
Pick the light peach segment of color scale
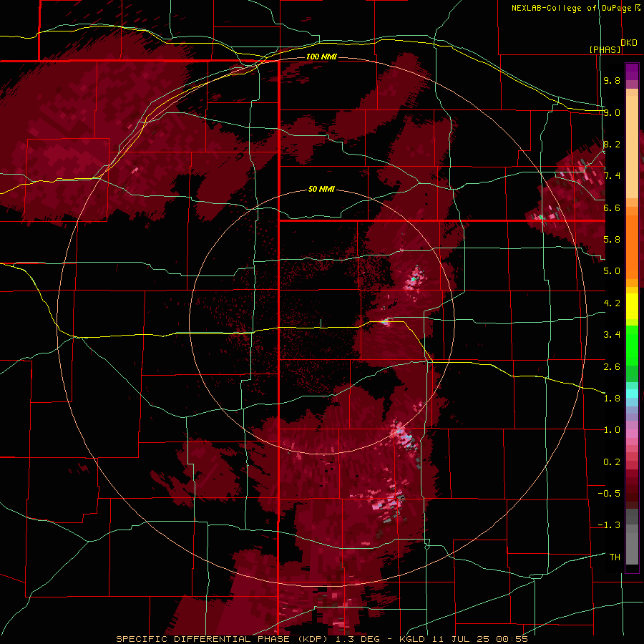[x=632, y=147]
